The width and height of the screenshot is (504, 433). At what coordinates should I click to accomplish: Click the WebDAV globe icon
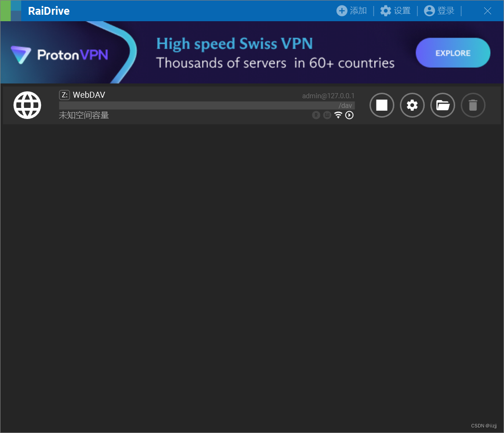27,105
